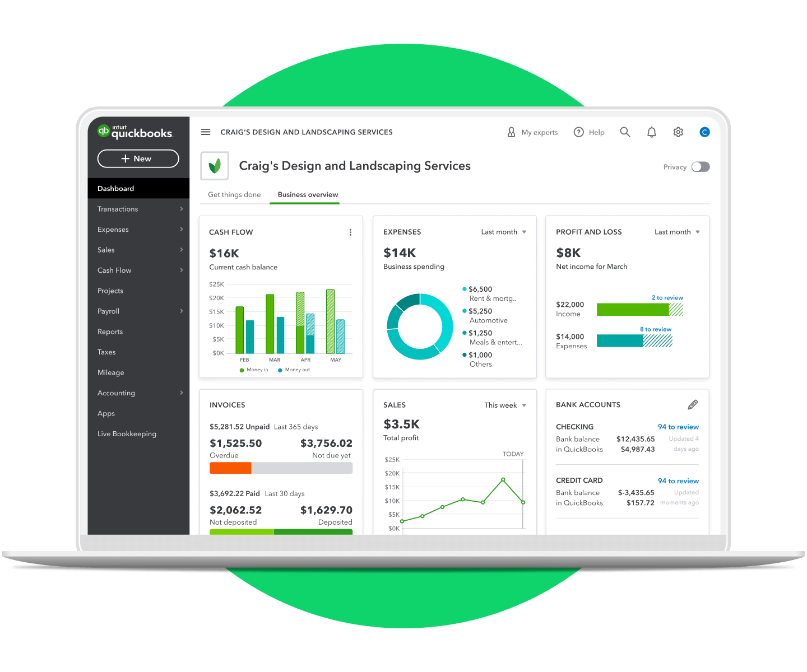
Task: Click the Credit Card balance $-3,435.65
Action: [636, 493]
